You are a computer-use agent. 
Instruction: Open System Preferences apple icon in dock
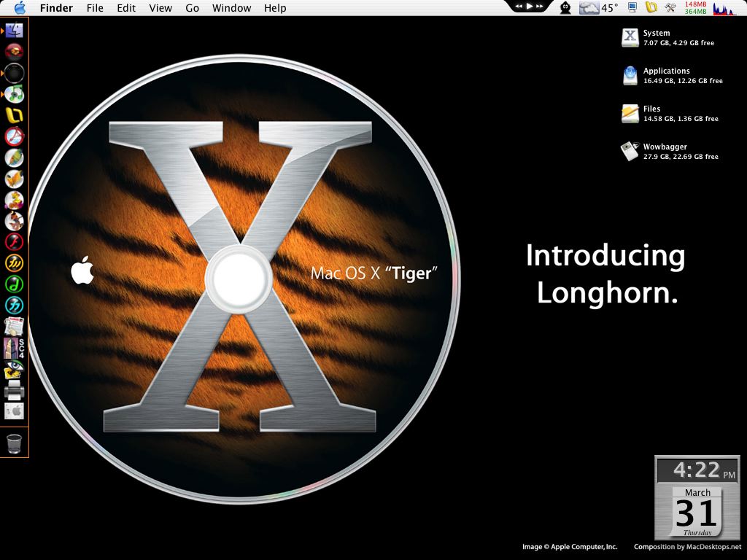[x=15, y=411]
